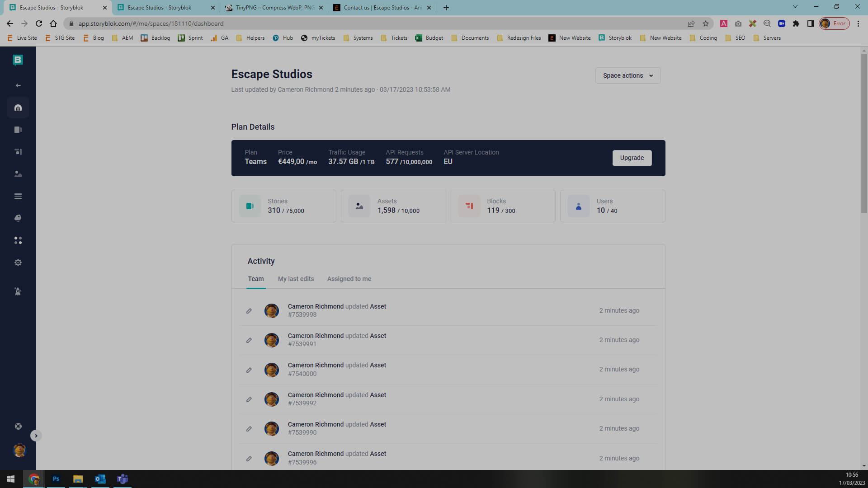Click the App Directory four-dots icon

(x=18, y=240)
